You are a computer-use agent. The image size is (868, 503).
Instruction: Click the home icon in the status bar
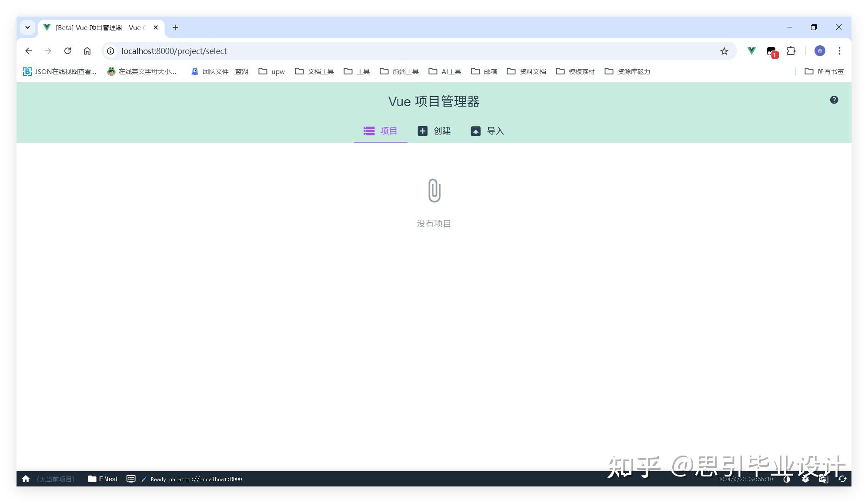(26, 479)
